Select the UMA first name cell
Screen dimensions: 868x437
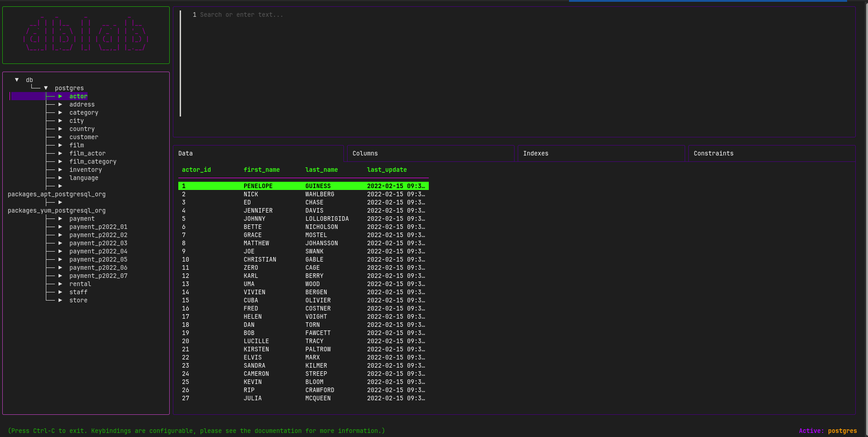point(249,284)
